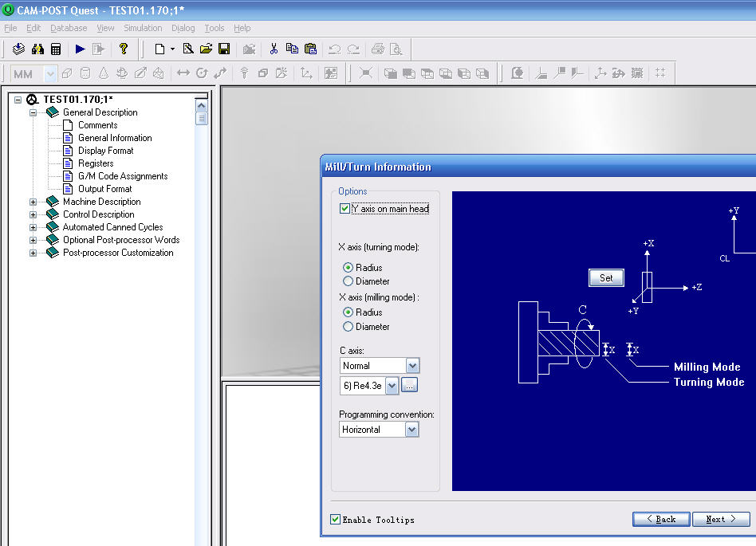Expand the Machine Description tree node
The width and height of the screenshot is (756, 546).
click(33, 202)
